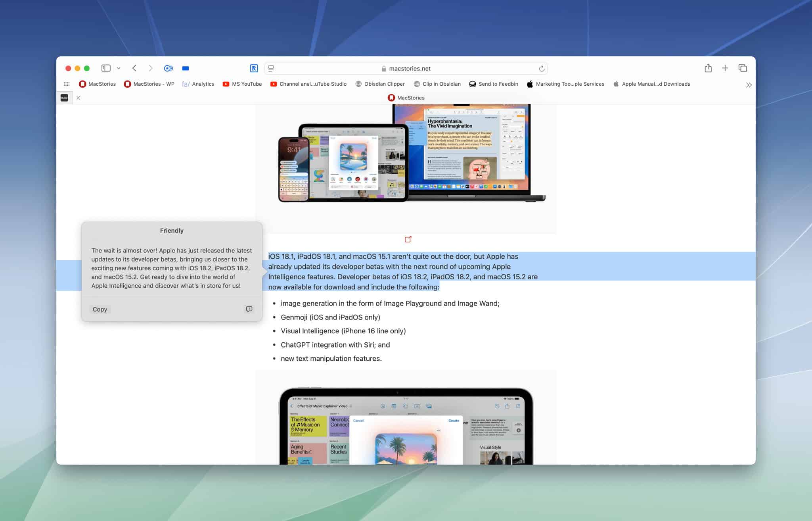Click the new text manipulation features bullet

pyautogui.click(x=331, y=359)
